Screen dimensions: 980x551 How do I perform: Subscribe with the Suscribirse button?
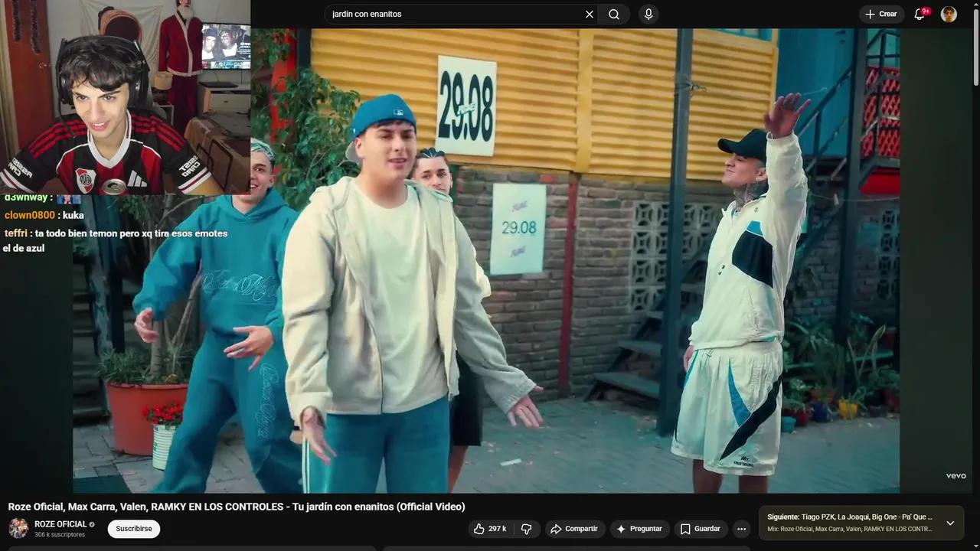point(134,529)
